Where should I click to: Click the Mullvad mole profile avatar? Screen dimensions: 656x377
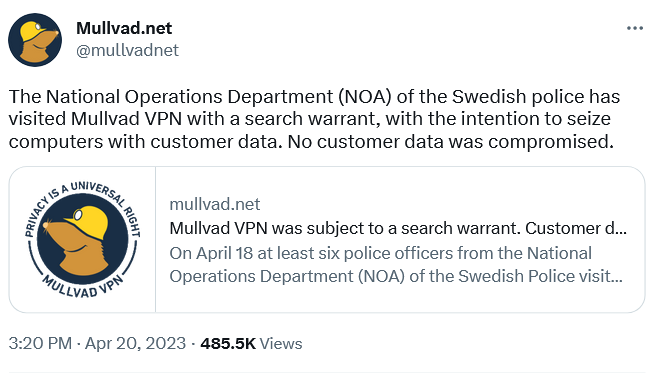(35, 40)
